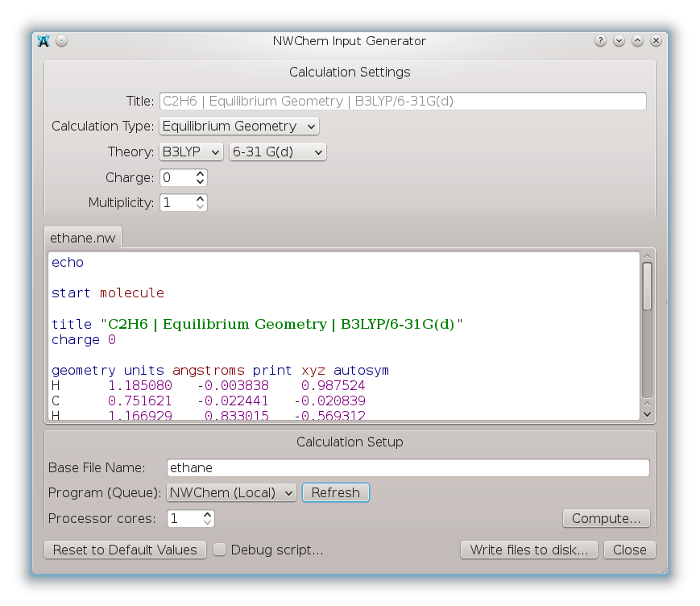700x606 pixels.
Task: Increase Processor cores with up arrow
Action: (207, 514)
